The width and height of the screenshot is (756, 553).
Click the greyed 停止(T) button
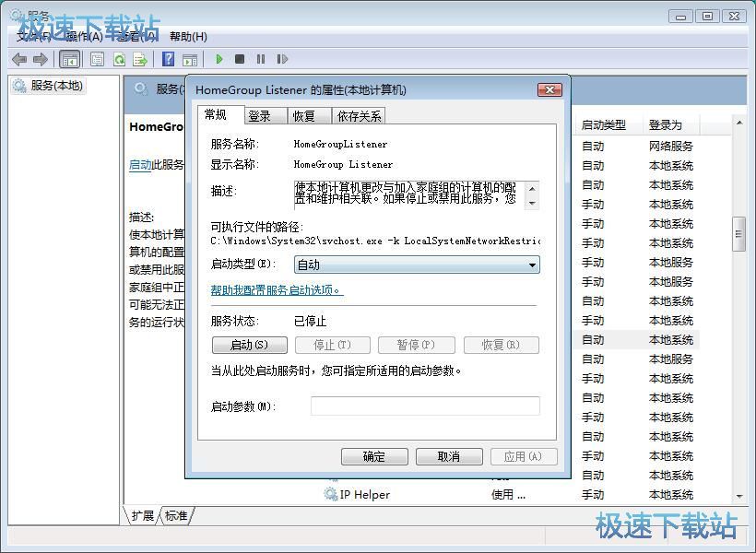[x=332, y=345]
